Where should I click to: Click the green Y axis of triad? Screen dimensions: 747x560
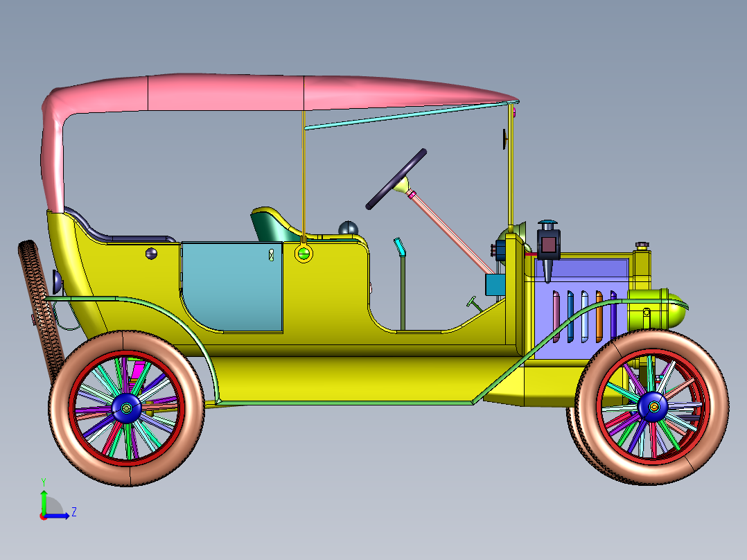(44, 500)
